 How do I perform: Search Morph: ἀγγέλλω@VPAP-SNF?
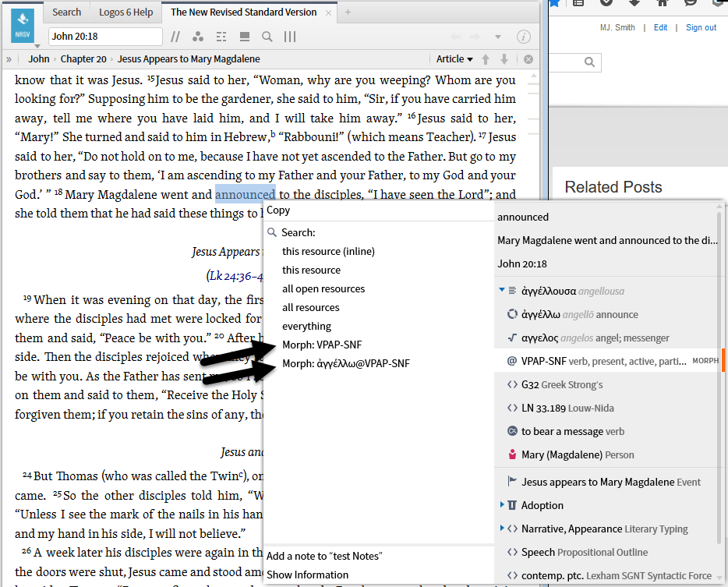tap(346, 363)
